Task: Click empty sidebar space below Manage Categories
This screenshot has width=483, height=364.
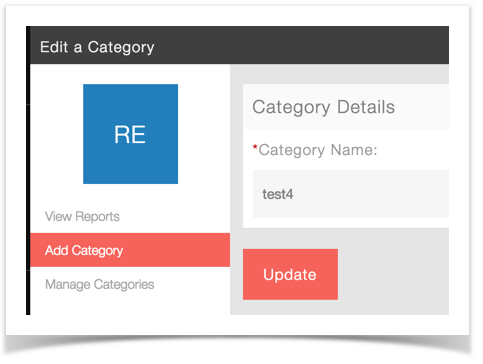Action: pos(130,305)
